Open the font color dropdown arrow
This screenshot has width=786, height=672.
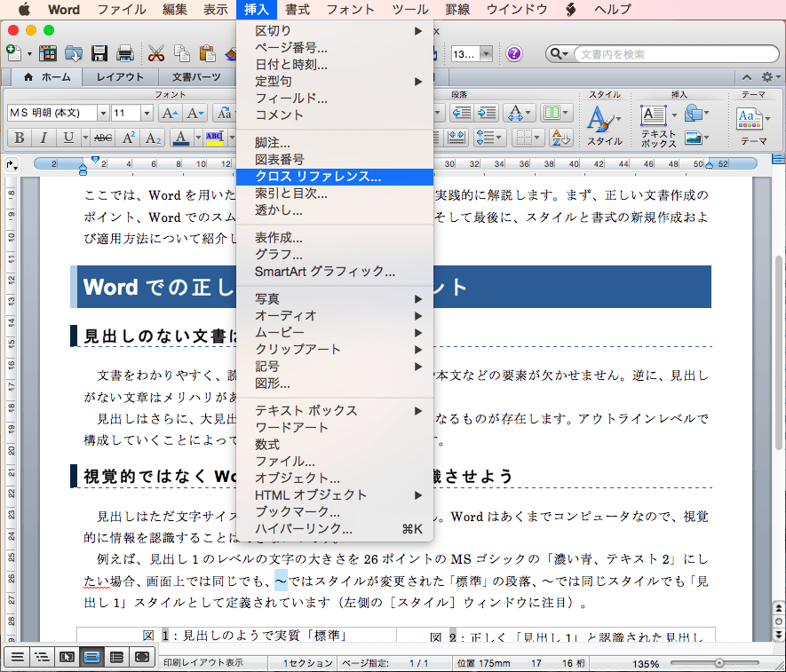pos(197,138)
